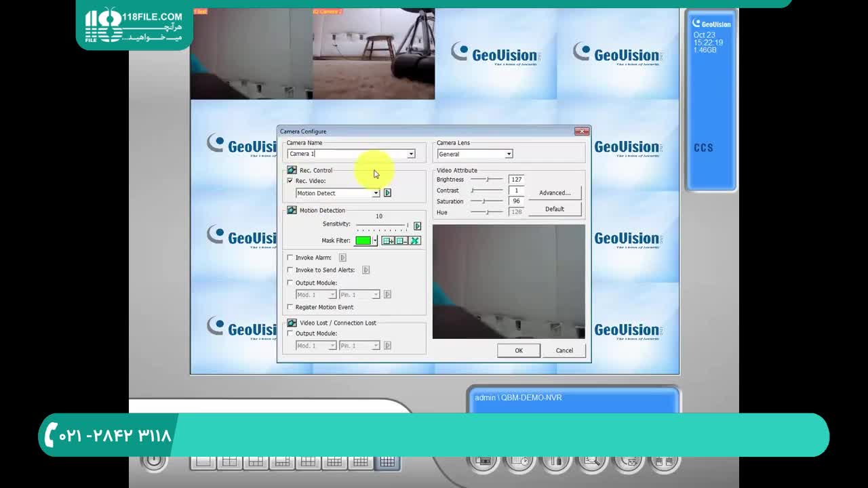Click the arrow button beside Sensitivity slider

point(417,226)
